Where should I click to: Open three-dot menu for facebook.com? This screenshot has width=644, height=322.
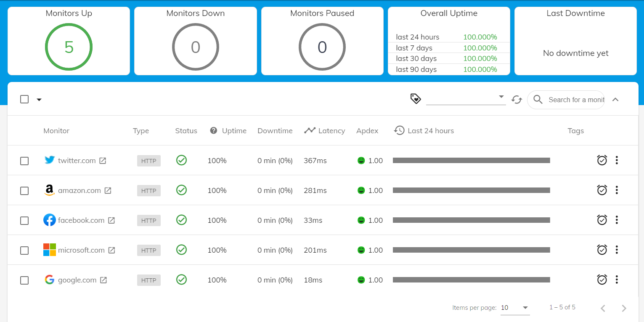tap(617, 220)
